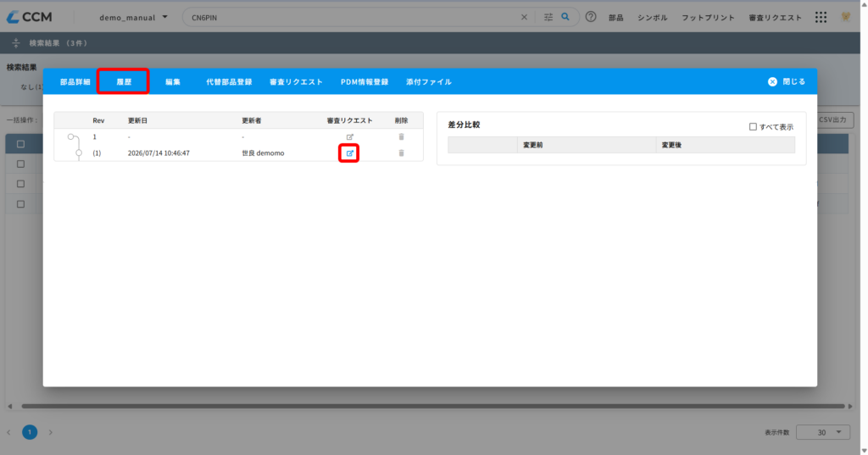Open フットプリント in top navigation
Viewport: 868px width, 455px height.
coord(708,18)
